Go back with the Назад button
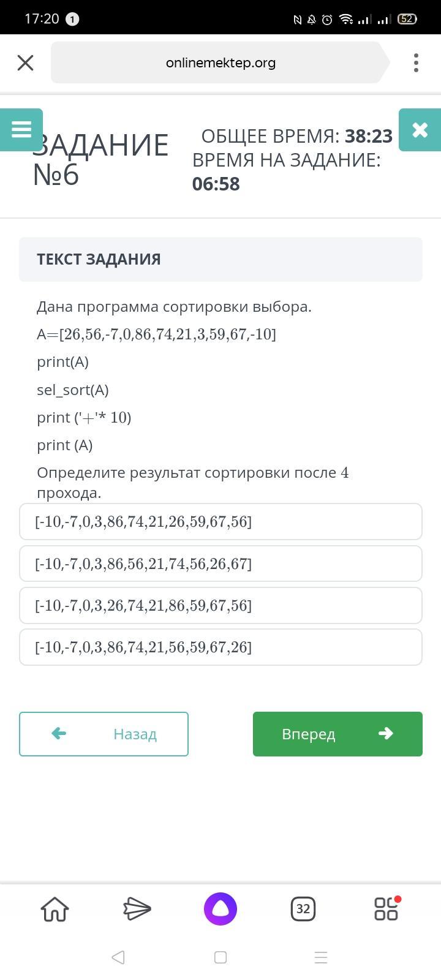 coord(104,734)
